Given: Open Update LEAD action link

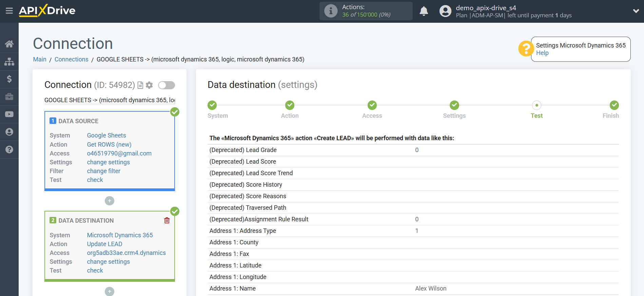Looking at the screenshot, I should 105,244.
